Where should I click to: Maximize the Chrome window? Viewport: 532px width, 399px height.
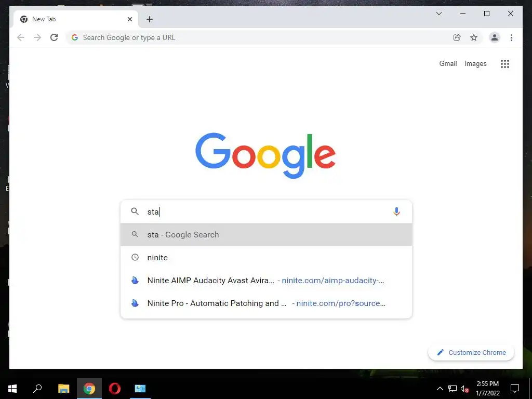486,14
